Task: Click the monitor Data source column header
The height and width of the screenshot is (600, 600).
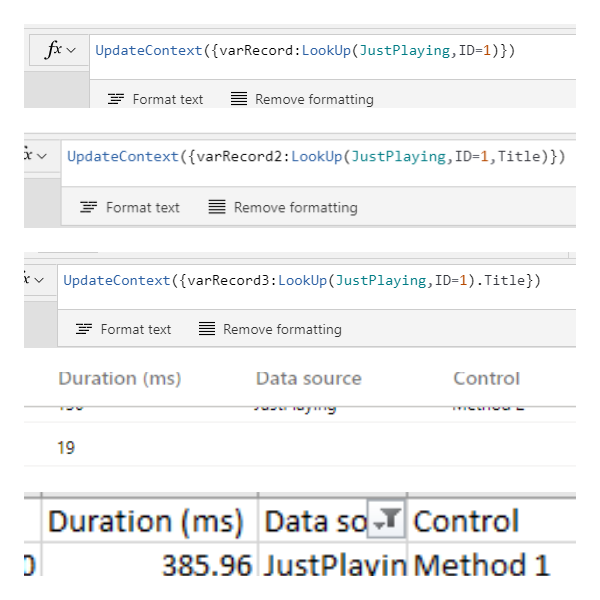Action: pyautogui.click(x=309, y=378)
